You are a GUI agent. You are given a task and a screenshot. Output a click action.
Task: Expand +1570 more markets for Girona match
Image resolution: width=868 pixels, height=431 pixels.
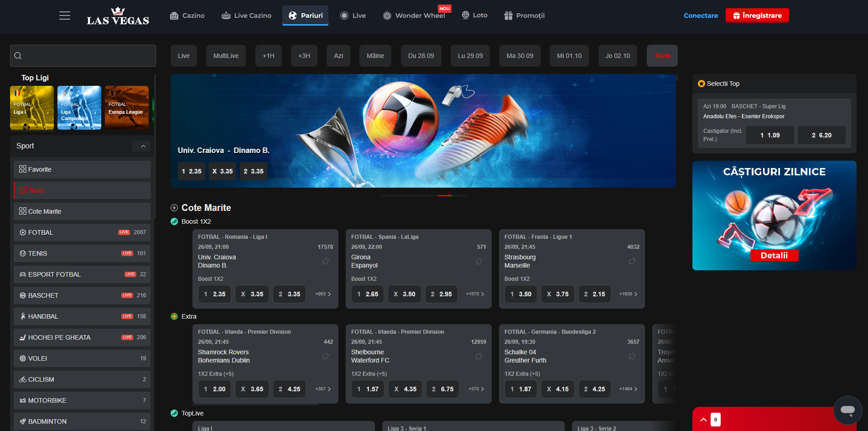click(475, 294)
